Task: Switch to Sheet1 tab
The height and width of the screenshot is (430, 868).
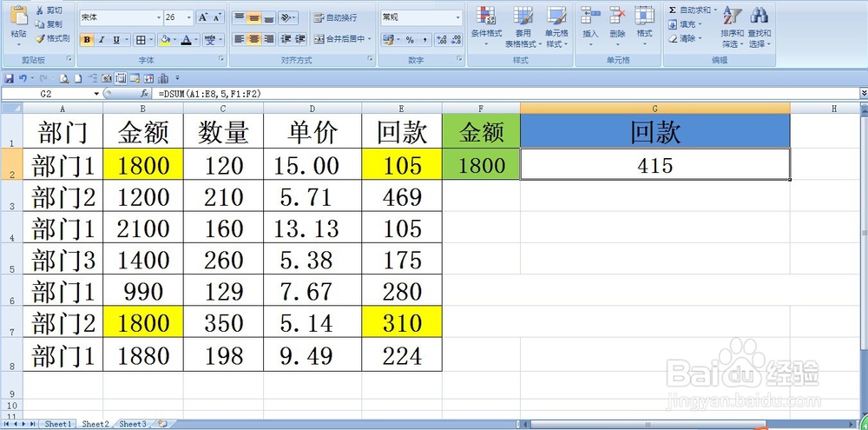Action: pyautogui.click(x=57, y=424)
